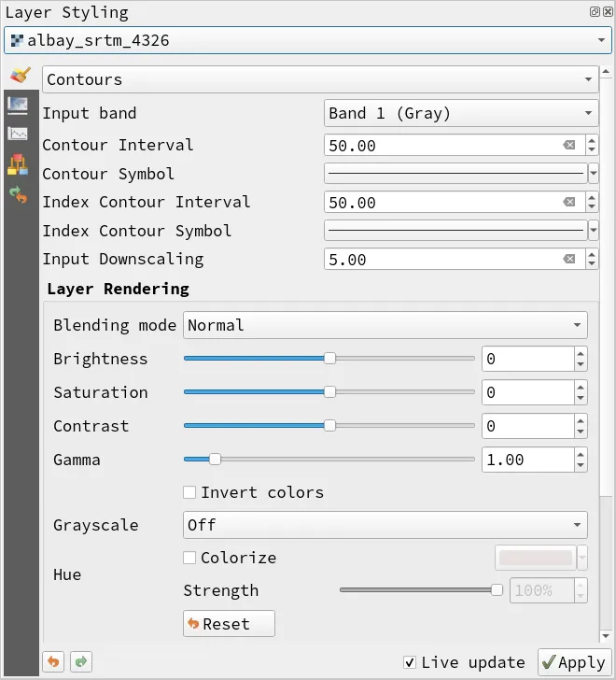Toggle the Live update checkbox
Viewport: 616px width, 680px height.
point(410,662)
